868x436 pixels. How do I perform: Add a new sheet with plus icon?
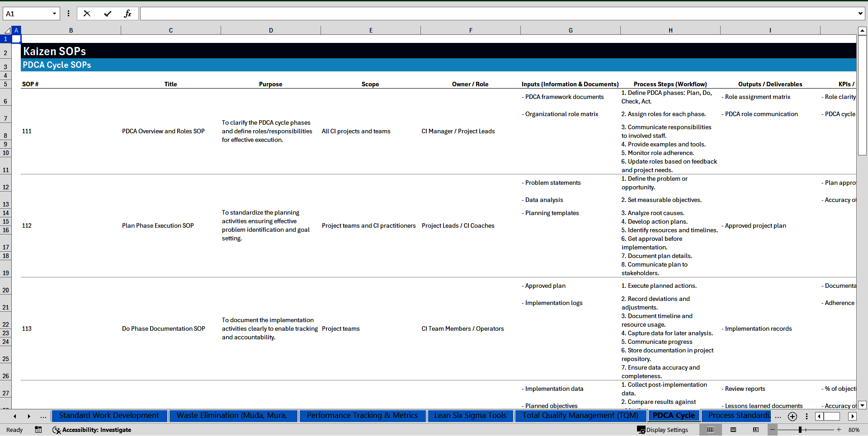(792, 416)
